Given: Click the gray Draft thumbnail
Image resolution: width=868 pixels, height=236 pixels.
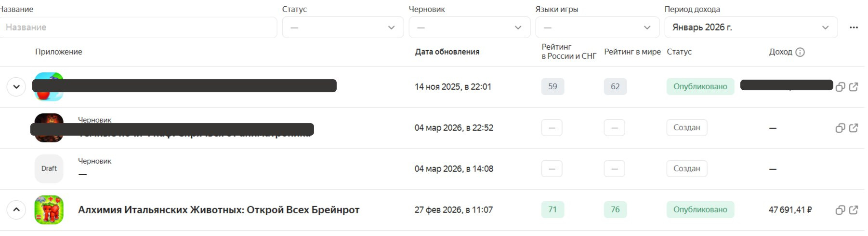Looking at the screenshot, I should coord(49,169).
